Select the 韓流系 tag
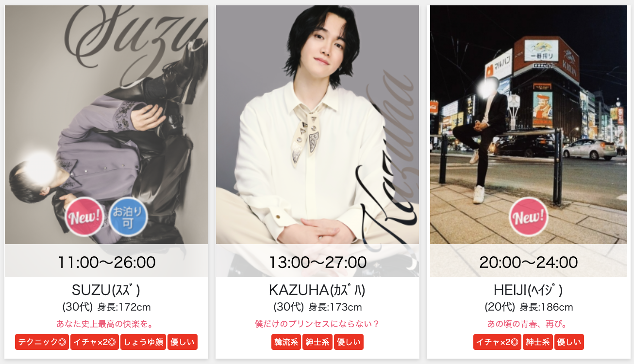 click(x=286, y=342)
